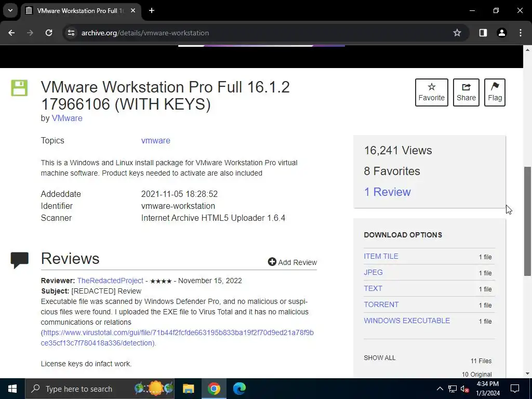Click the address bar URL
This screenshot has height=399, width=532.
[145, 33]
